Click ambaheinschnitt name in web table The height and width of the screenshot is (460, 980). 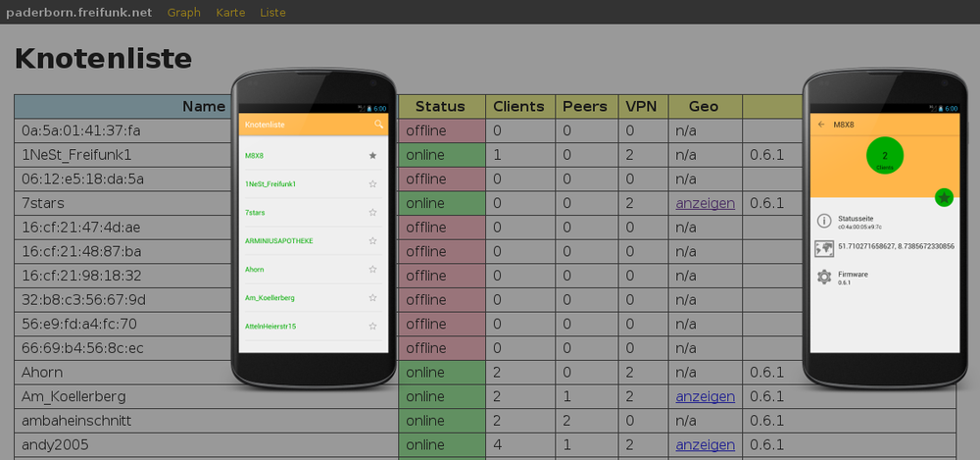coord(76,421)
